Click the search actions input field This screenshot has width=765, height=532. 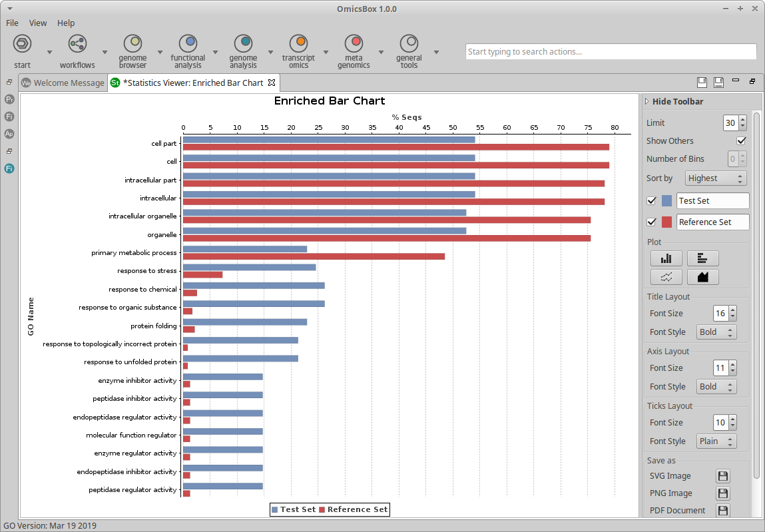[611, 52]
